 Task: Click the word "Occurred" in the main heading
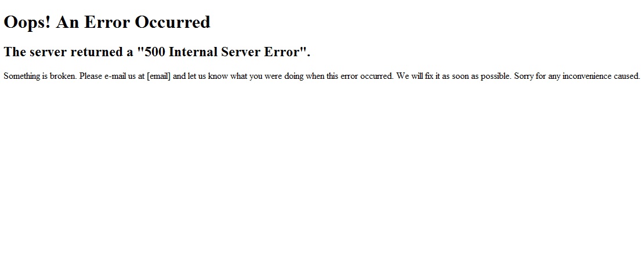pyautogui.click(x=172, y=22)
